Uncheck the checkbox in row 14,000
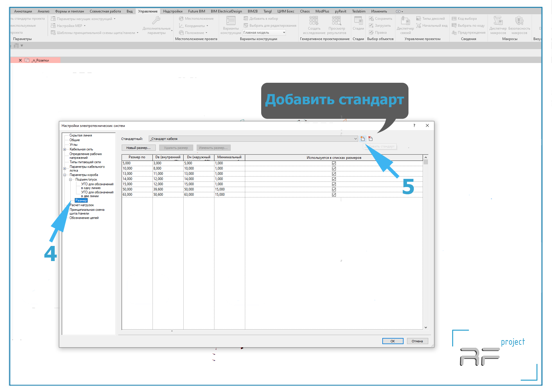This screenshot has height=392, width=552. point(334,179)
